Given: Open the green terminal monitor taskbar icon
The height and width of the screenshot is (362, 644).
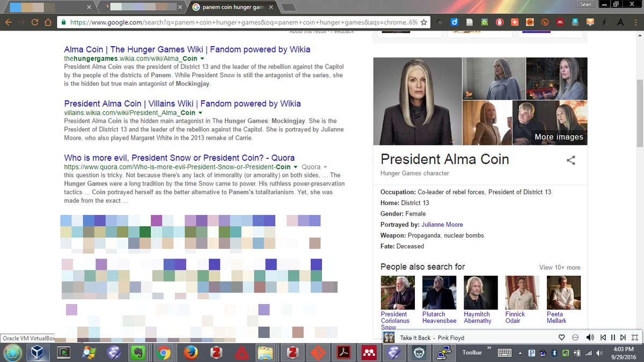Looking at the screenshot, I should coord(64,352).
